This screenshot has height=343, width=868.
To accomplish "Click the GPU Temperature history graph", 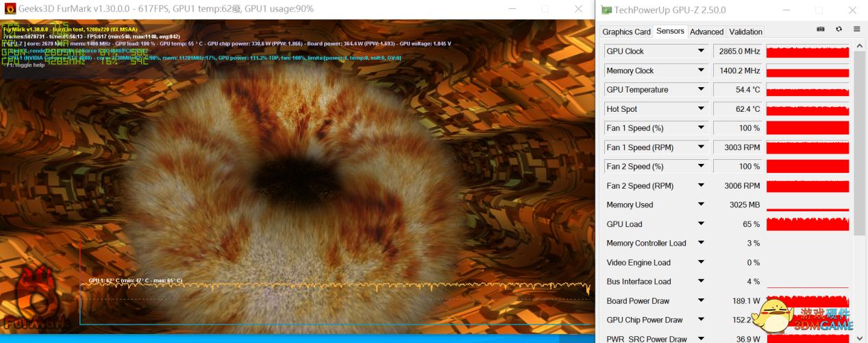I will pos(808,90).
